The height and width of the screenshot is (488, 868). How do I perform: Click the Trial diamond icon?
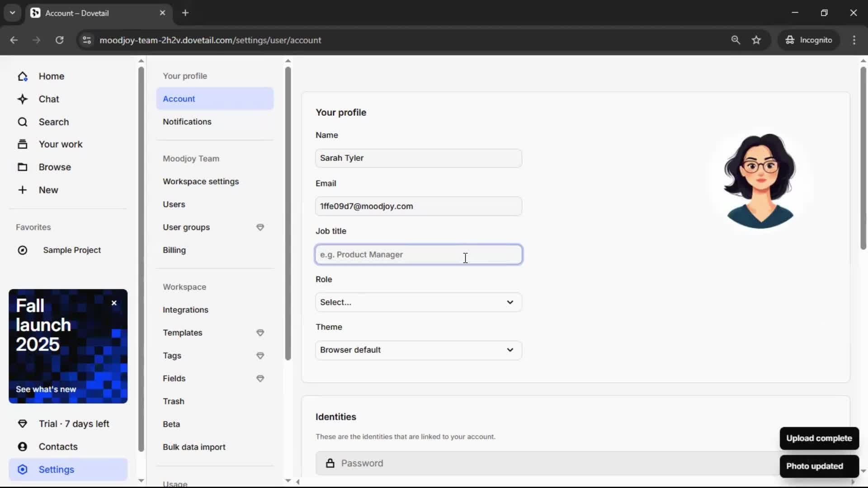click(23, 424)
